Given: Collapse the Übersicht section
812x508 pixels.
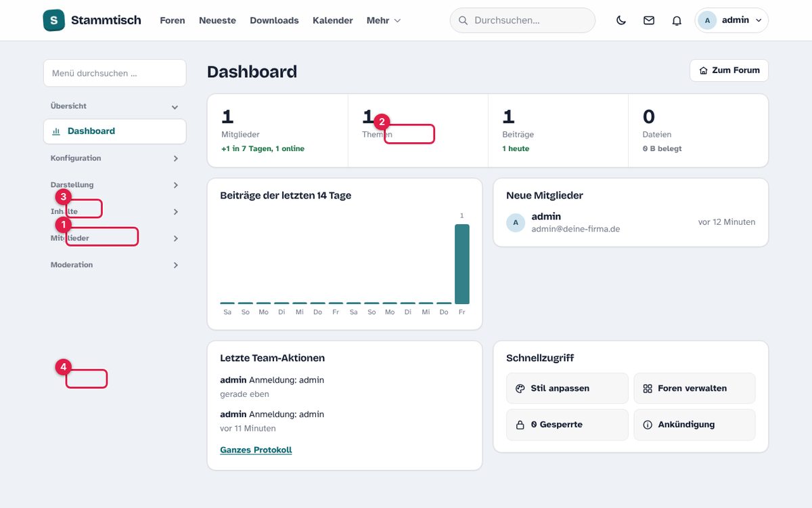Looking at the screenshot, I should coord(115,106).
